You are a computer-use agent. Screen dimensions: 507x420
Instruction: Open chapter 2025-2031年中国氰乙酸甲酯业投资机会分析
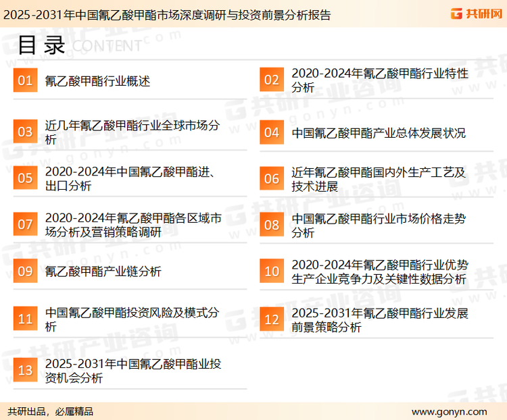point(133,370)
